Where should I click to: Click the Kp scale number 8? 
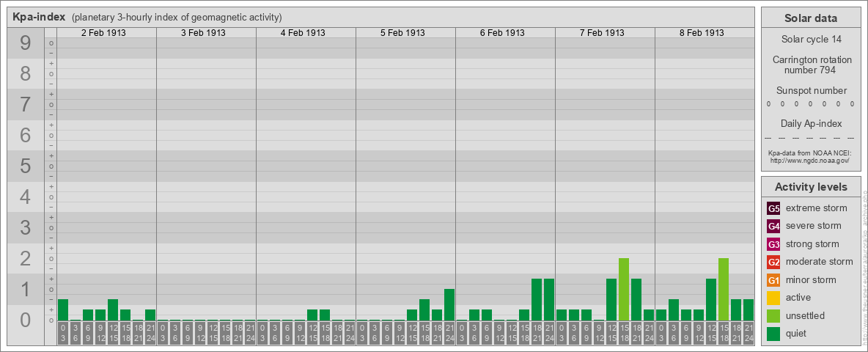[26, 73]
